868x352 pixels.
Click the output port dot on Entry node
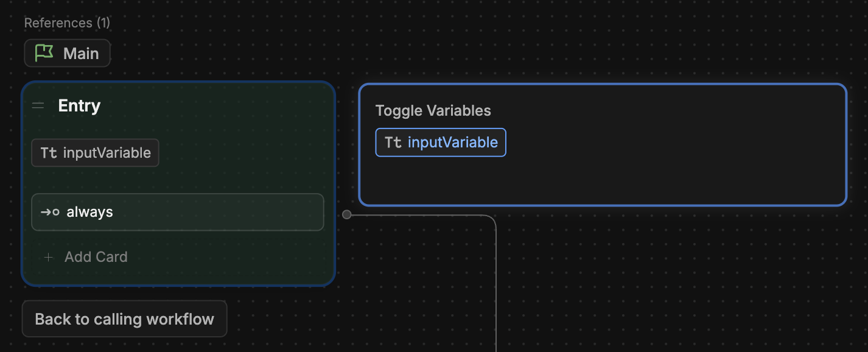346,214
